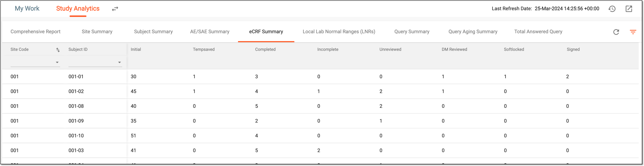Select subject ID 001-02 cell
This screenshot has height=166, width=644.
(76, 91)
